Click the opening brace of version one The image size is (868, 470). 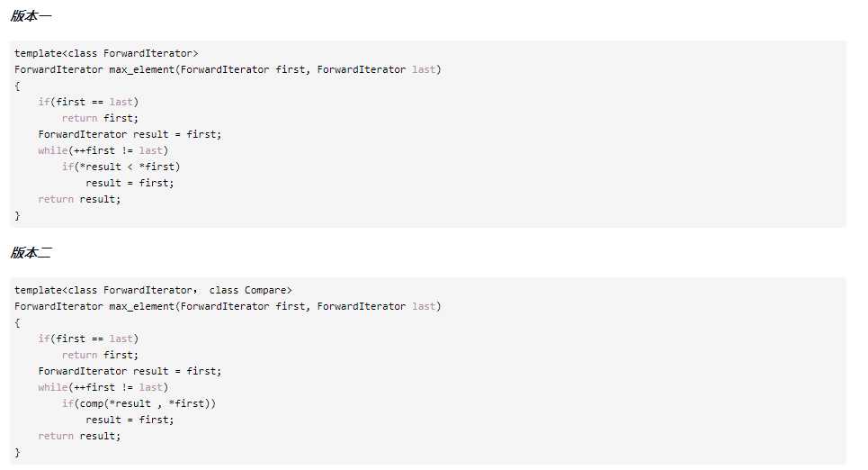pyautogui.click(x=17, y=86)
